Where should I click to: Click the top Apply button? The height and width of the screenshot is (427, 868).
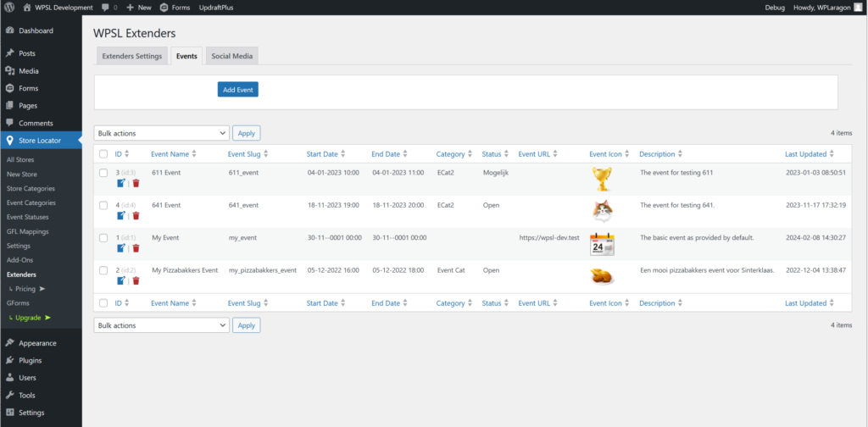pos(246,133)
